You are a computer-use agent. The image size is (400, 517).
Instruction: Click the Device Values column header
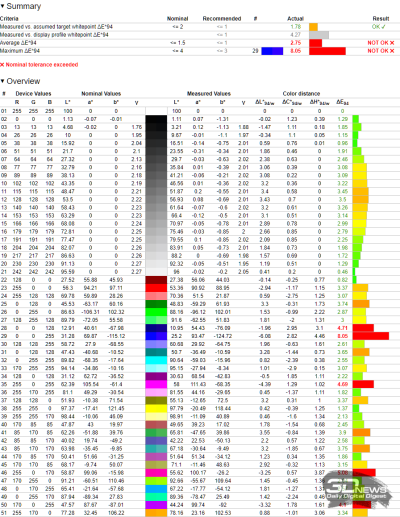click(x=33, y=94)
